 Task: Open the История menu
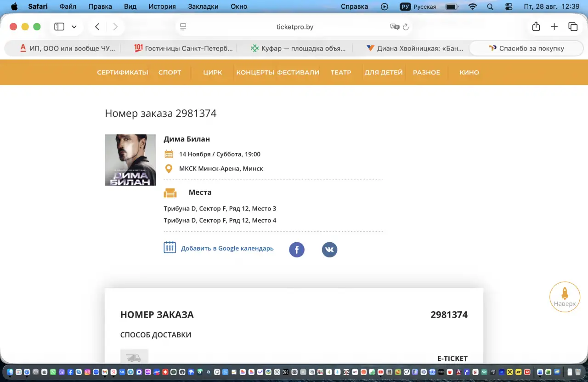162,6
